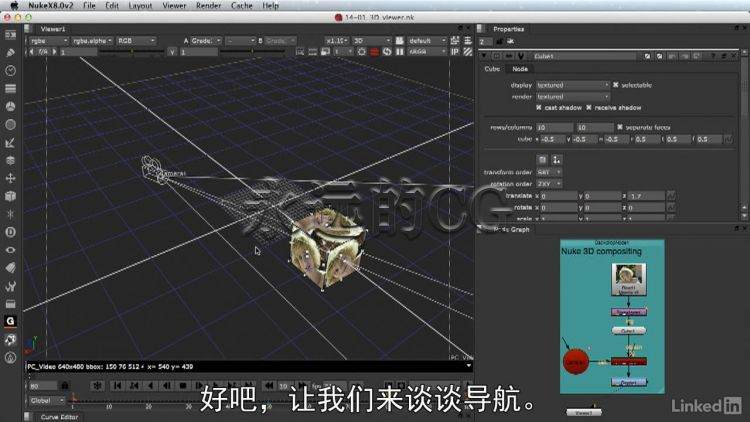This screenshot has height=422, width=750.
Task: Toggle the cast shadow checkbox
Action: click(539, 108)
